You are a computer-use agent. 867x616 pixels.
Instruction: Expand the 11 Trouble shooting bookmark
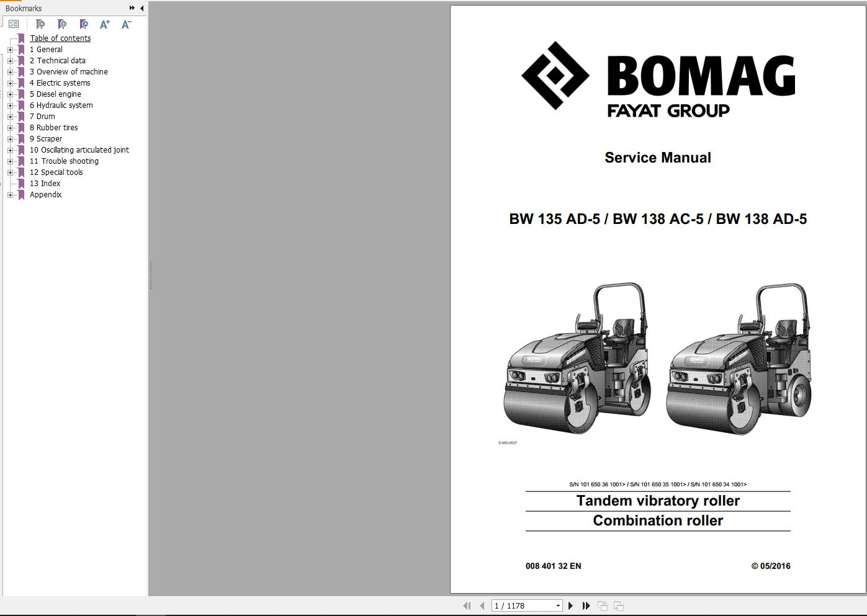(11, 161)
